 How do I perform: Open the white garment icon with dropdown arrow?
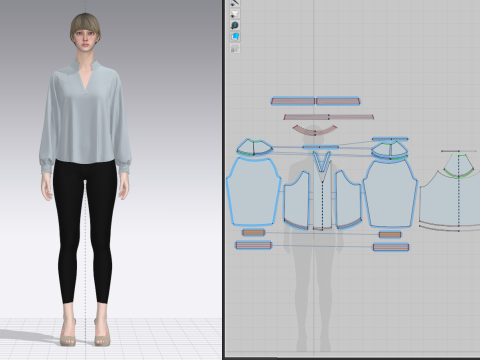235,14
